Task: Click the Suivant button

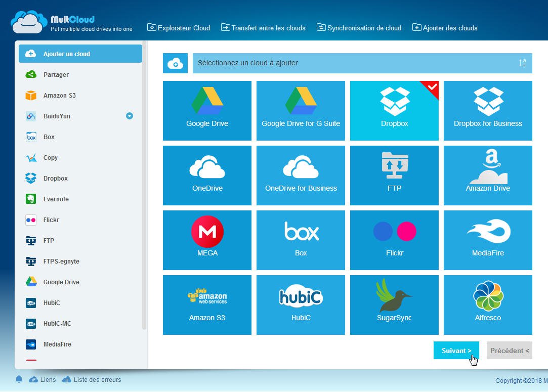Action: (x=456, y=351)
